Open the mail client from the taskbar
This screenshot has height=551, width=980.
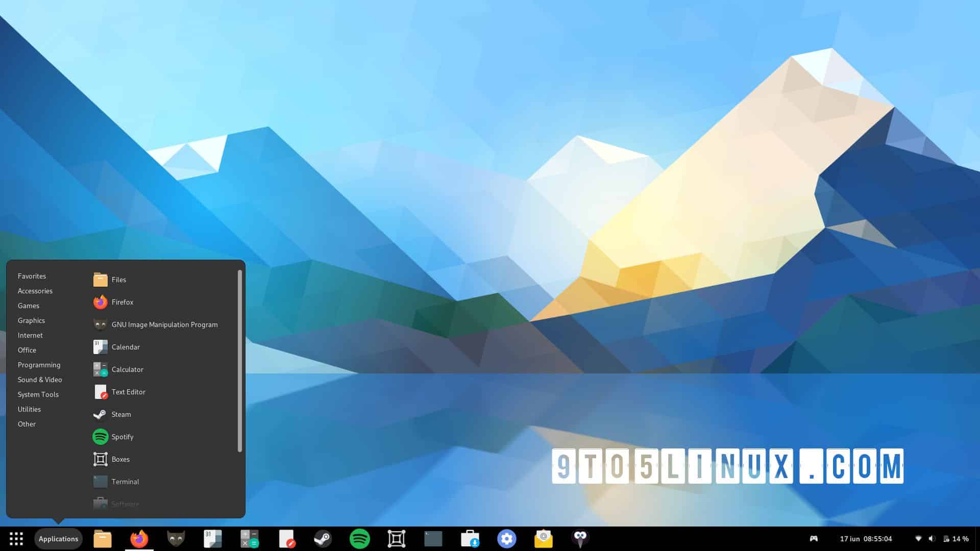pyautogui.click(x=543, y=538)
